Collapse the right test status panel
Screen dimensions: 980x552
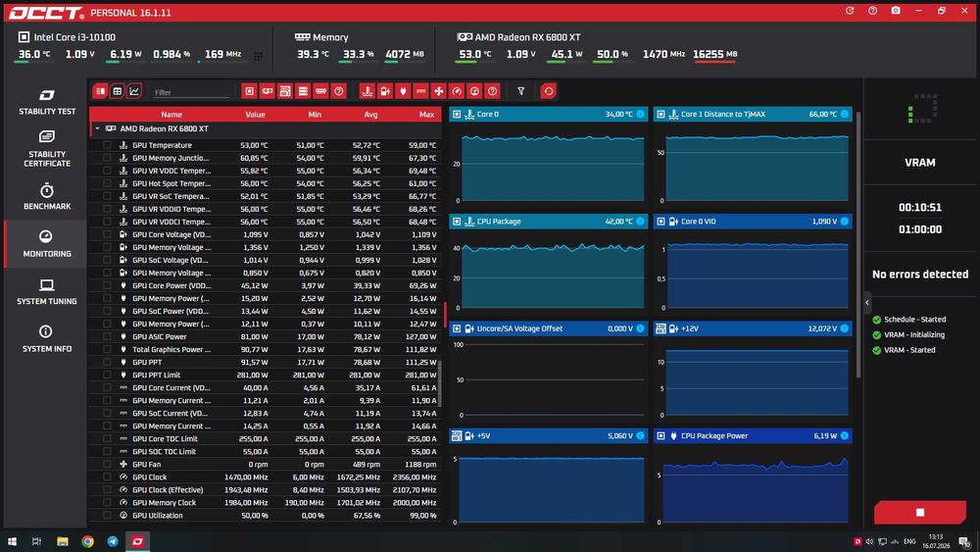click(867, 303)
